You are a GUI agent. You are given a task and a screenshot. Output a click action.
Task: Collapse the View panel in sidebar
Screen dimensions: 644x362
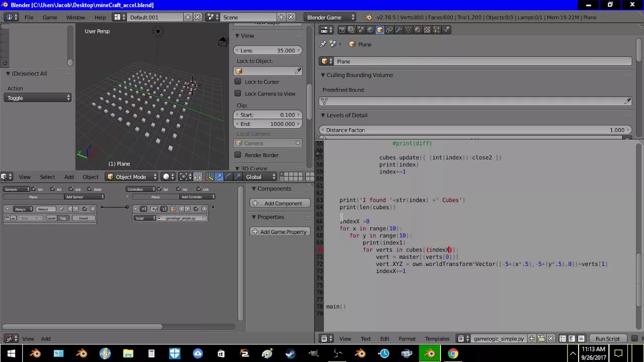pyautogui.click(x=237, y=36)
